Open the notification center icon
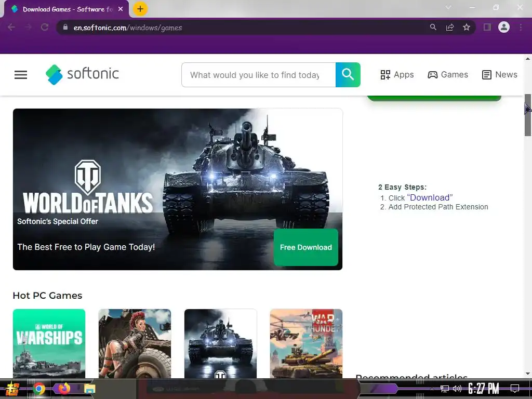 pos(515,389)
